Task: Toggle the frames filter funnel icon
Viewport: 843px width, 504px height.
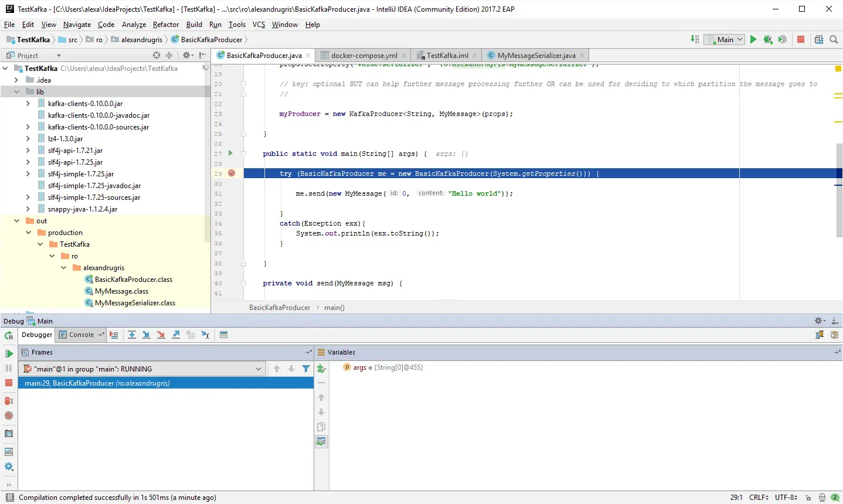Action: pyautogui.click(x=306, y=369)
